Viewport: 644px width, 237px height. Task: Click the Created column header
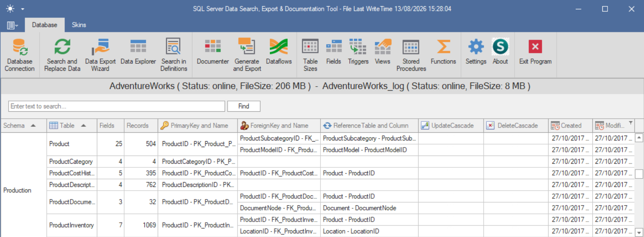(570, 126)
